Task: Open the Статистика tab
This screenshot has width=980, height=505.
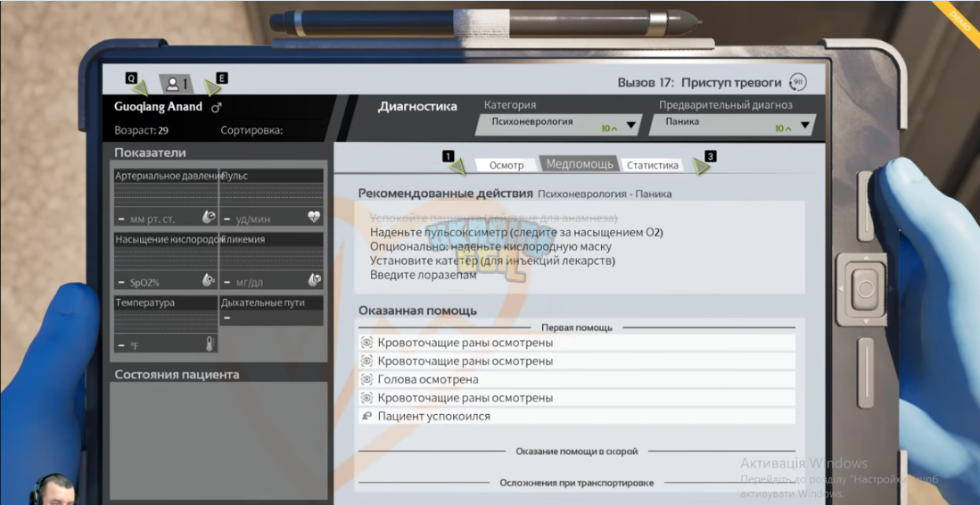Action: (x=652, y=166)
